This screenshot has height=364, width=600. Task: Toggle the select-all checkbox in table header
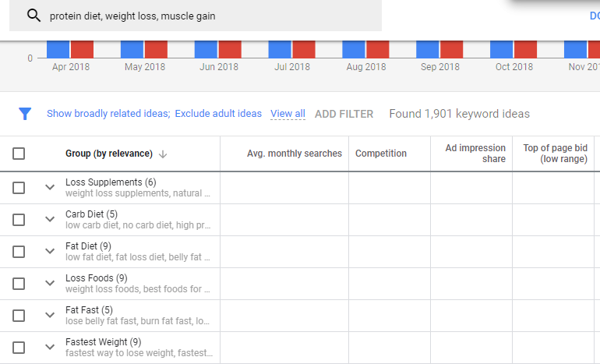19,154
